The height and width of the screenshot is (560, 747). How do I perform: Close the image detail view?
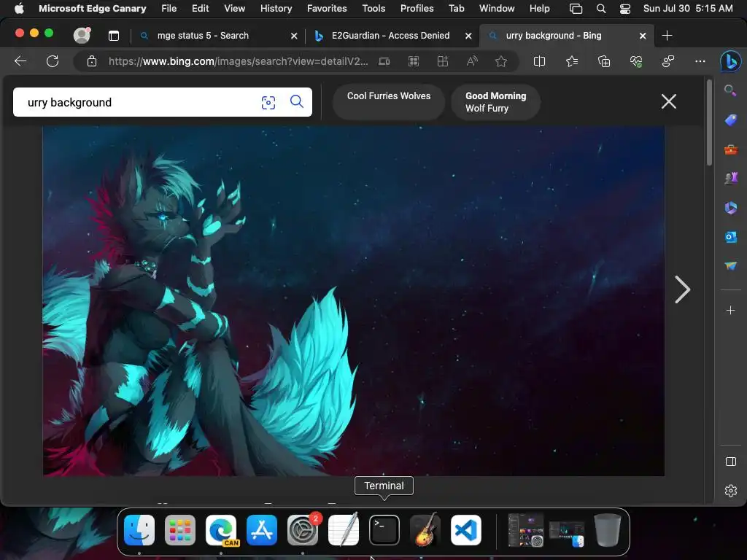point(668,101)
